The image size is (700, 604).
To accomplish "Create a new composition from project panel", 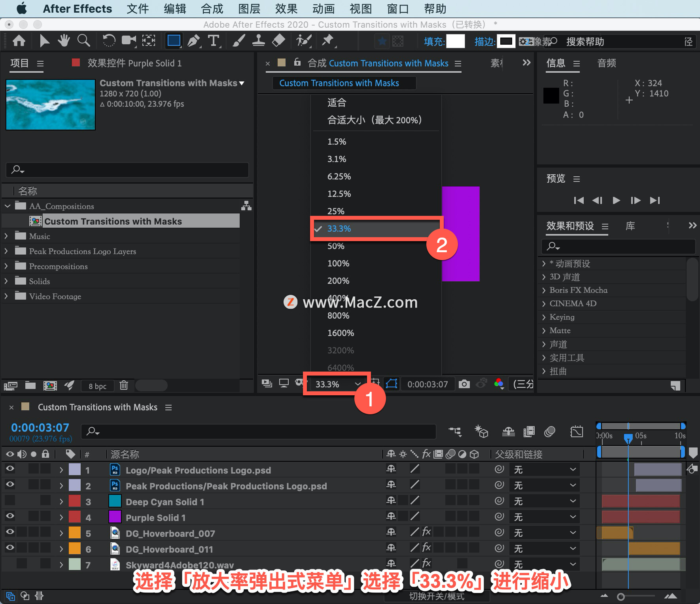I will tap(50, 385).
